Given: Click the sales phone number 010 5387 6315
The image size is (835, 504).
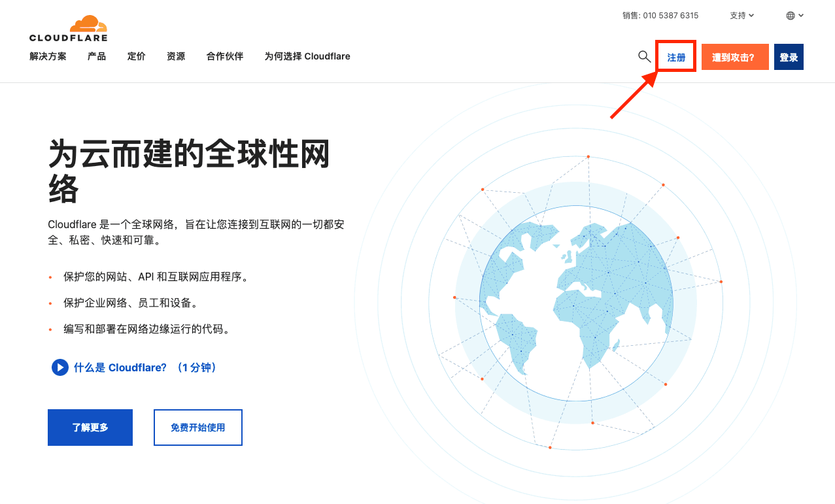Looking at the screenshot, I should (x=671, y=15).
